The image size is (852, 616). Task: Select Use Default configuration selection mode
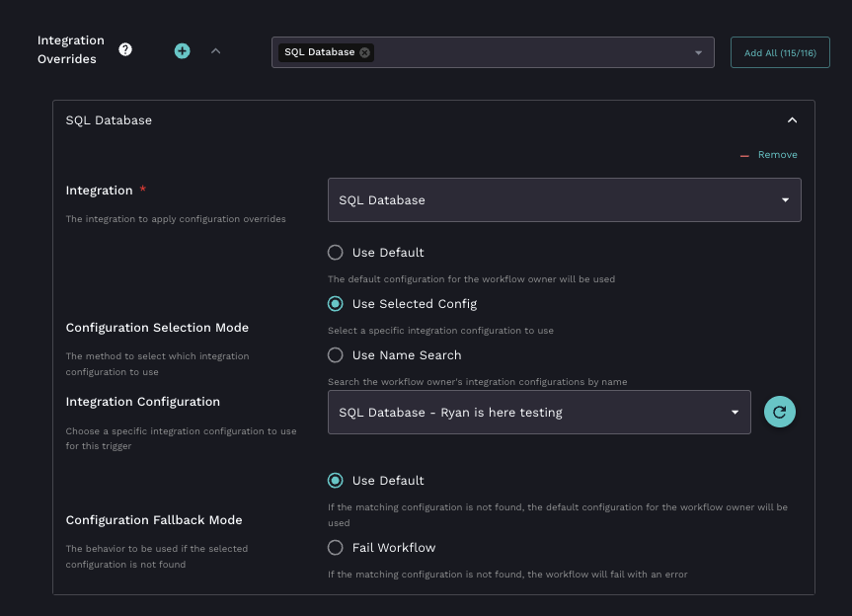(336, 252)
